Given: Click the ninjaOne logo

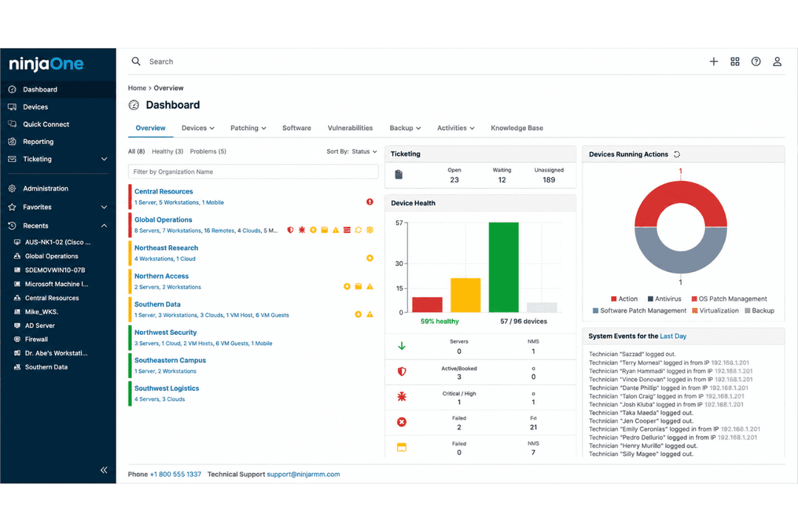Looking at the screenshot, I should pos(47,64).
